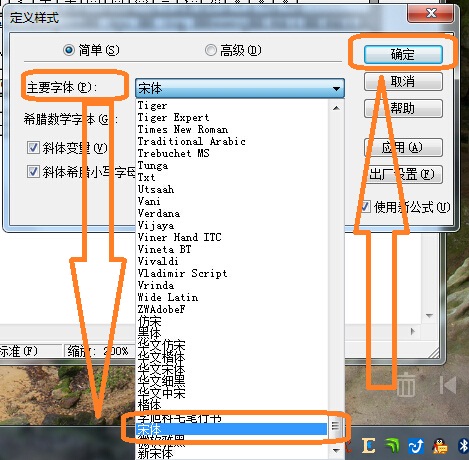This screenshot has width=469, height=460.
Task: Click the orange E tray icon
Action: [x=369, y=446]
